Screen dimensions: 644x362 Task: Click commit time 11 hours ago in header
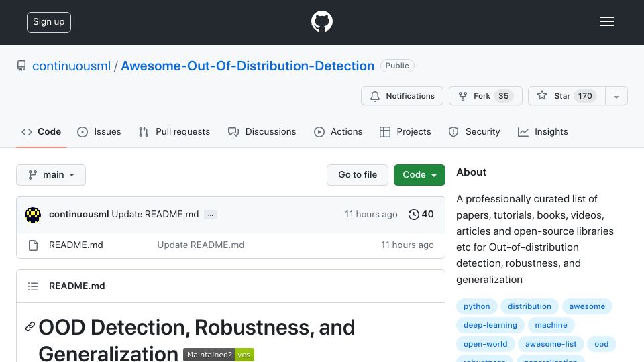(371, 215)
